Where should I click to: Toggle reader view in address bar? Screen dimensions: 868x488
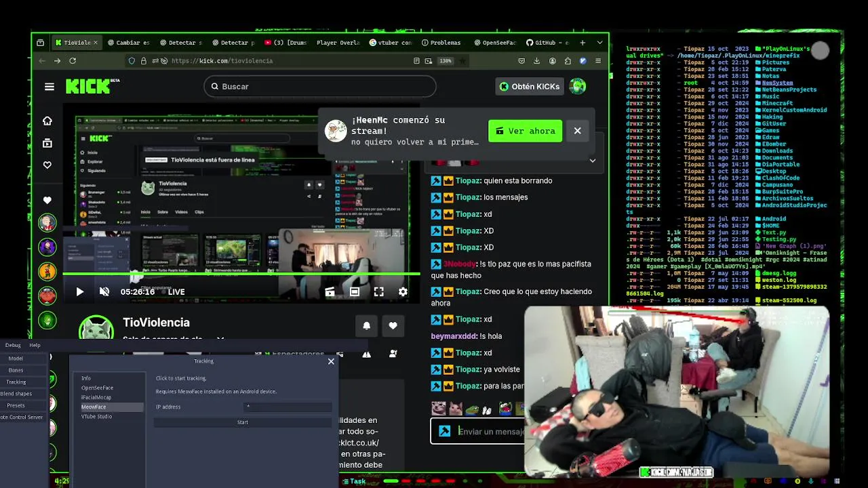416,61
